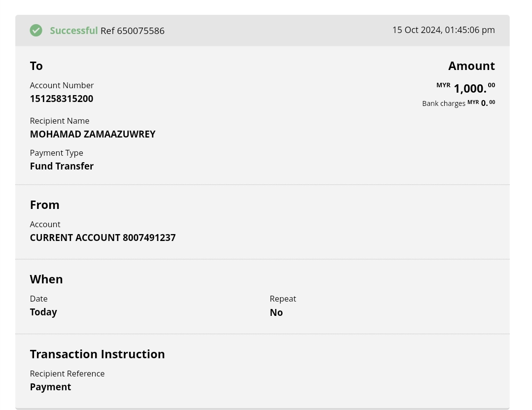Click the "Payment" recipient reference value
The height and width of the screenshot is (410, 532).
50,387
